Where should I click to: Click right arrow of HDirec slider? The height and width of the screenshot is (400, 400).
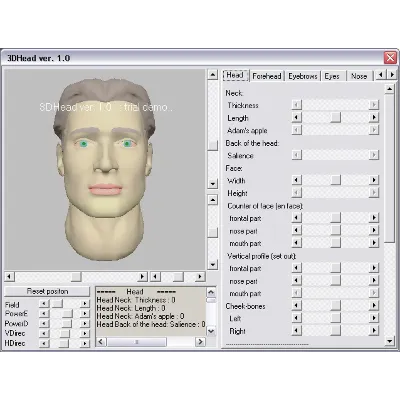pos(85,343)
